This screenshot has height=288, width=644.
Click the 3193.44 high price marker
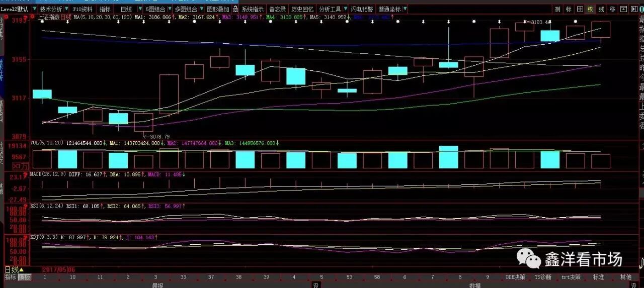coord(541,22)
